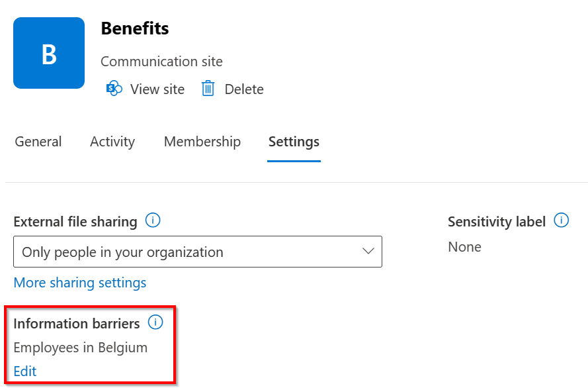Image resolution: width=588 pixels, height=390 pixels.
Task: Go to the Membership tab
Action: click(x=202, y=142)
